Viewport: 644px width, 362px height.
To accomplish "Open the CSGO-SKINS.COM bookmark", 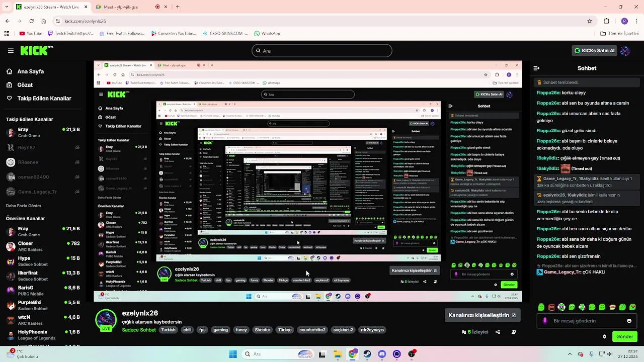I will pos(225,34).
